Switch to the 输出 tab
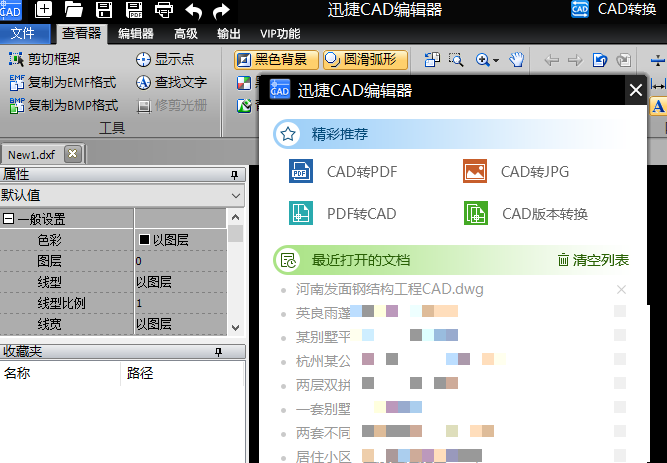 pyautogui.click(x=229, y=34)
